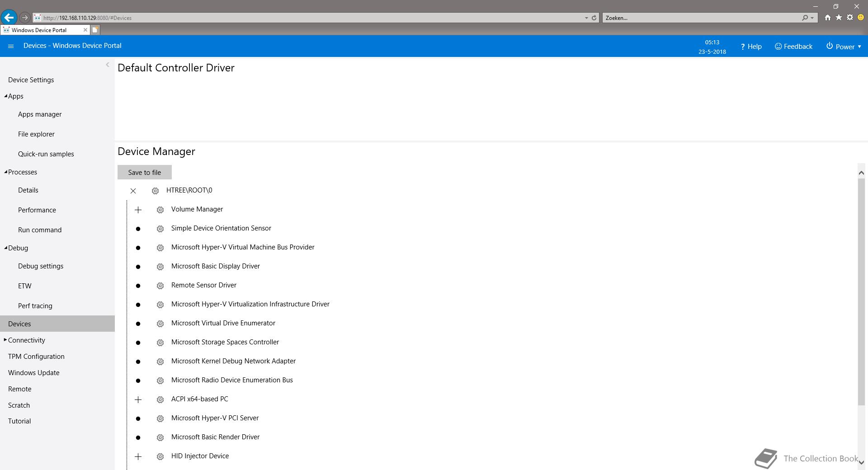This screenshot has width=868, height=470.
Task: Click the device list vertical scrollbar
Action: tap(861, 292)
